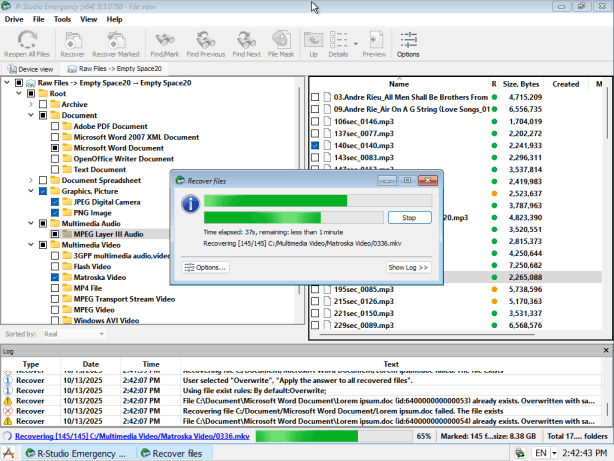Go up one level with Up icon

coord(313,43)
